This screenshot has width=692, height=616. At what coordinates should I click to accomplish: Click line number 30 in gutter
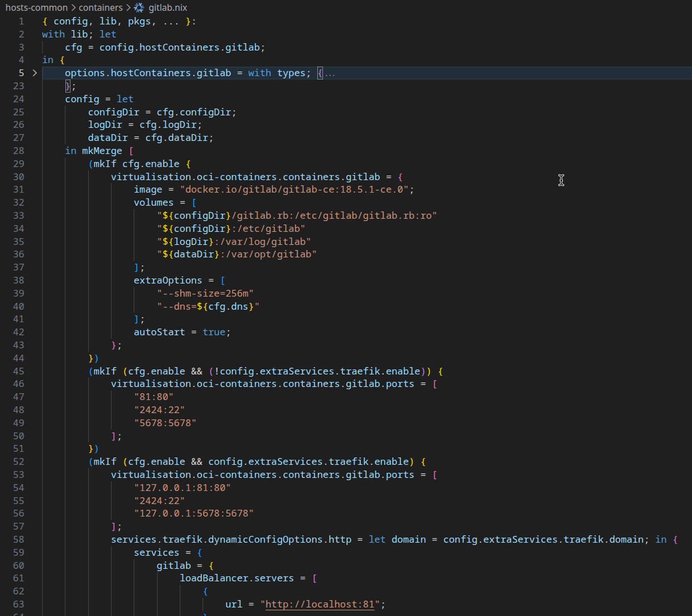point(19,177)
